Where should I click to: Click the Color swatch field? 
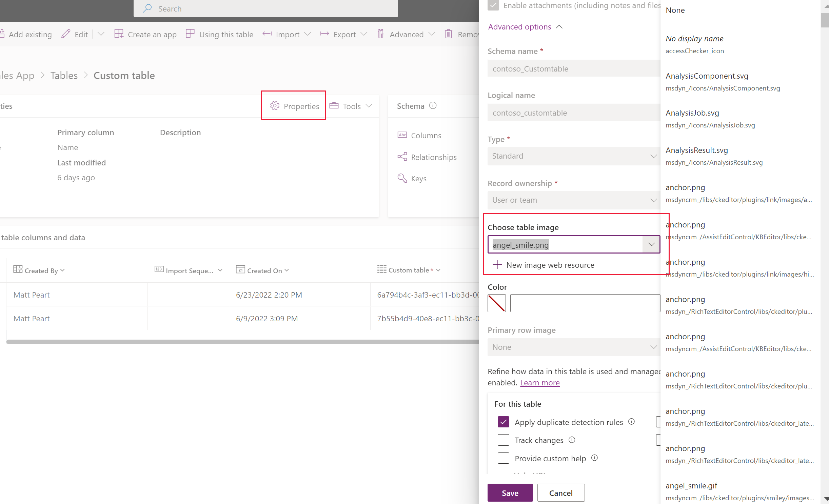point(497,303)
